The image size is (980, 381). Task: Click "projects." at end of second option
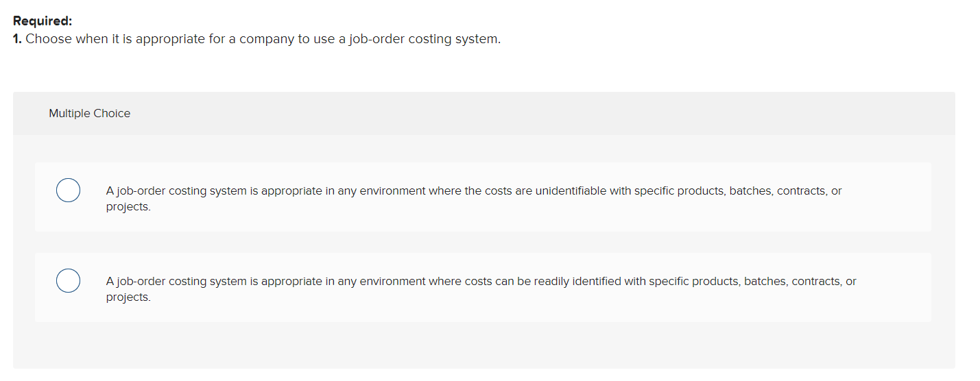(x=128, y=297)
